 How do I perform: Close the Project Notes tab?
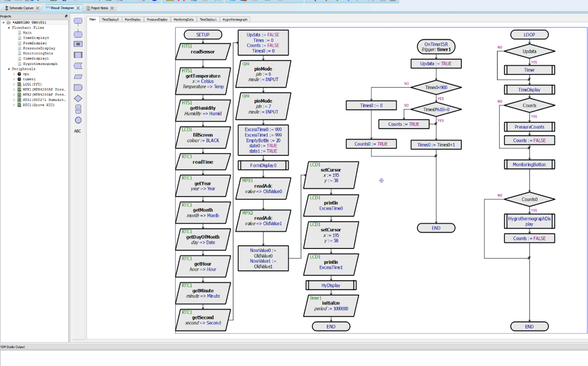click(112, 8)
